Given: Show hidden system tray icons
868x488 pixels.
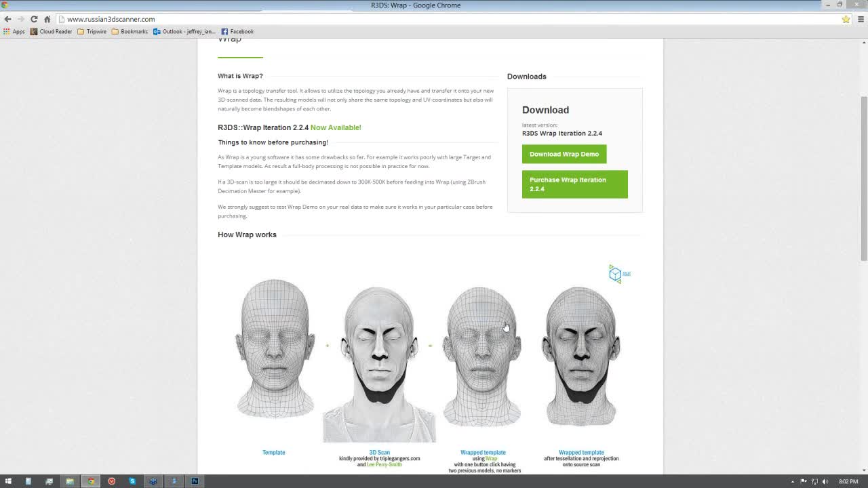Looking at the screenshot, I should 793,481.
